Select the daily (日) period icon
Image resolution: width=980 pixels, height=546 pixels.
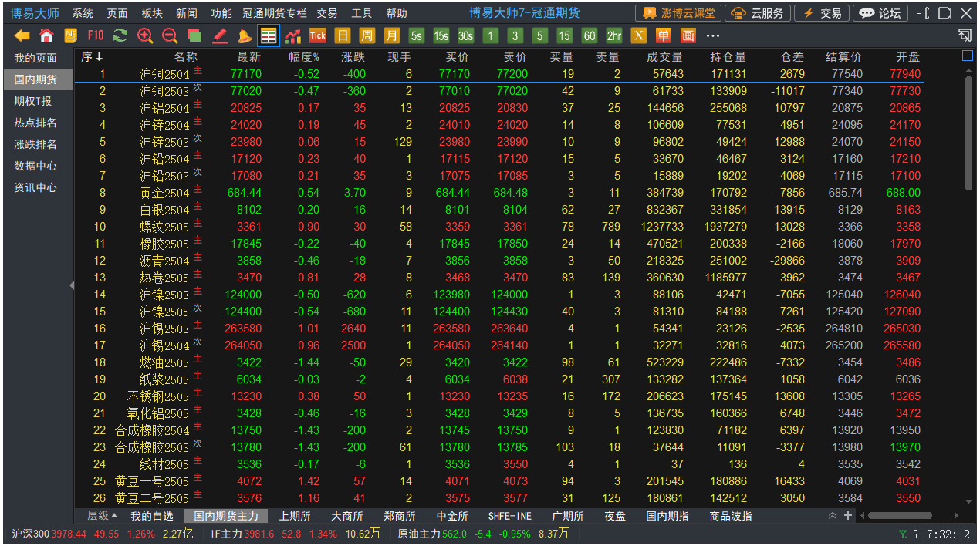pyautogui.click(x=343, y=35)
